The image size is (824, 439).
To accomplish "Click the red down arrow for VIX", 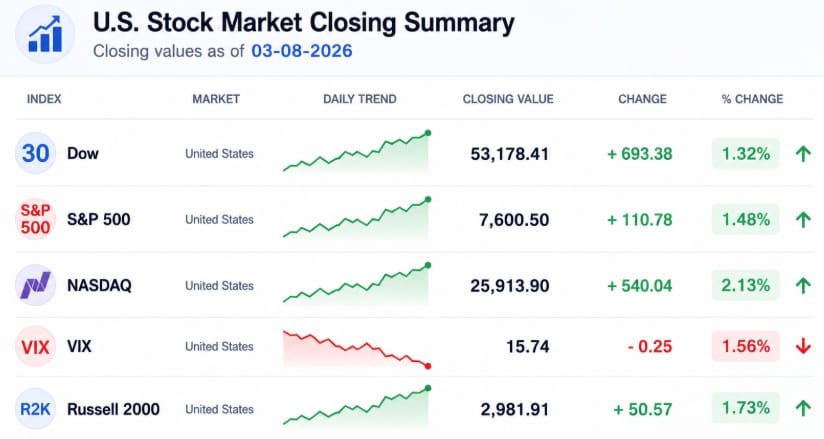I will coord(803,346).
